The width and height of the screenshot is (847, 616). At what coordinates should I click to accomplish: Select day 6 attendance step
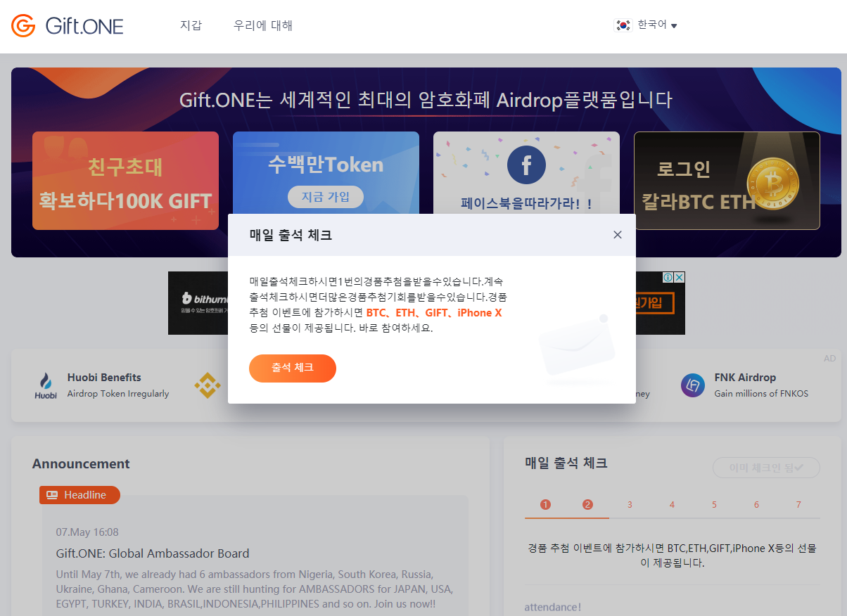pos(756,505)
